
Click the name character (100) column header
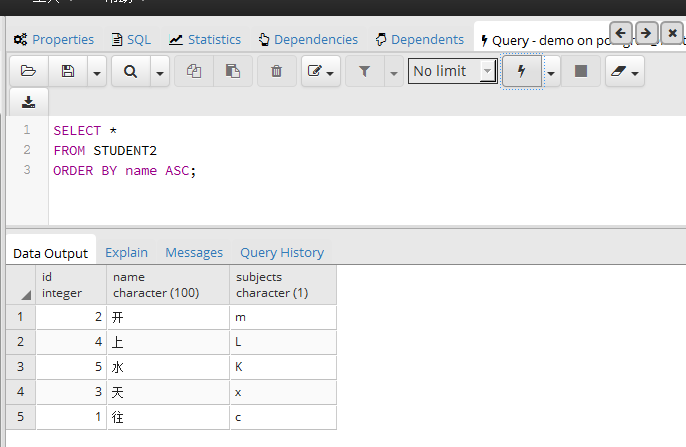click(168, 285)
